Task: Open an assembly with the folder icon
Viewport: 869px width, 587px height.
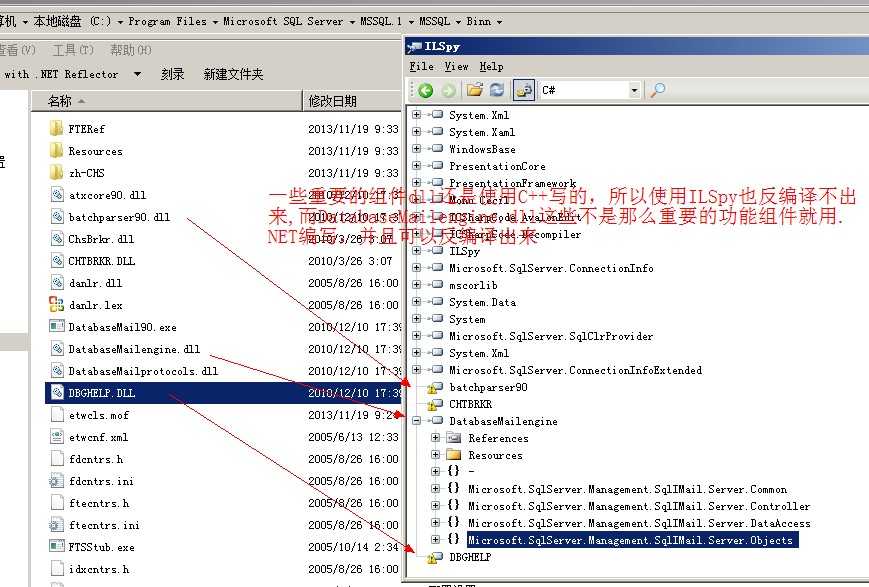Action: coord(474,89)
